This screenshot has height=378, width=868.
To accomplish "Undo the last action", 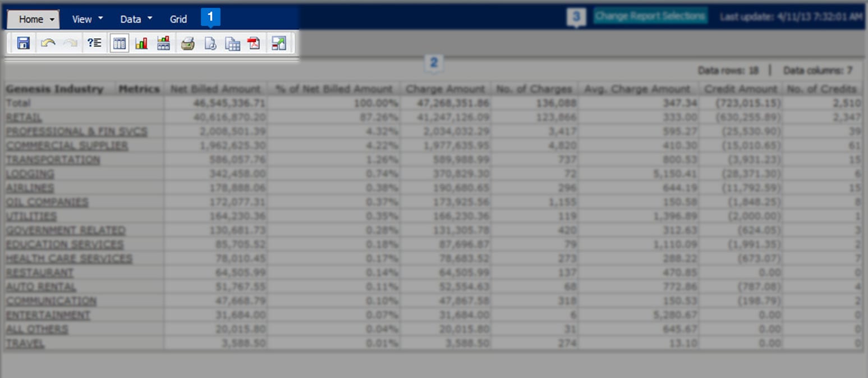I will [48, 43].
